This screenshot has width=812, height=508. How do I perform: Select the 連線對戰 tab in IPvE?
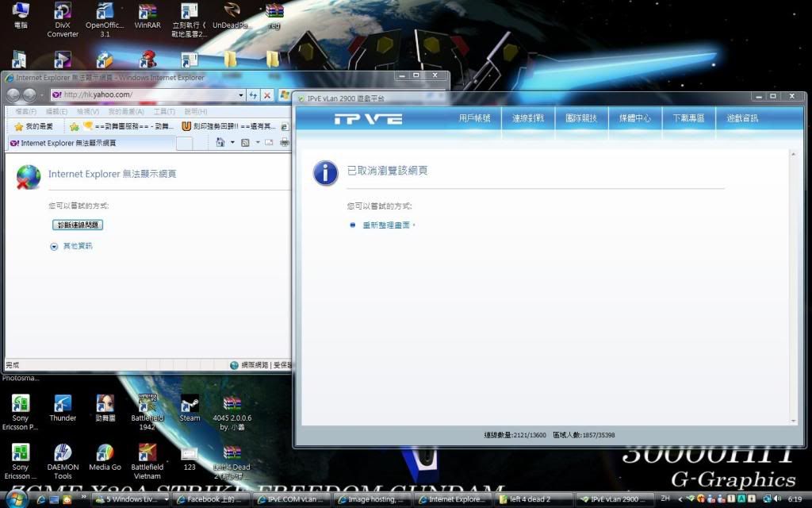tap(527, 118)
